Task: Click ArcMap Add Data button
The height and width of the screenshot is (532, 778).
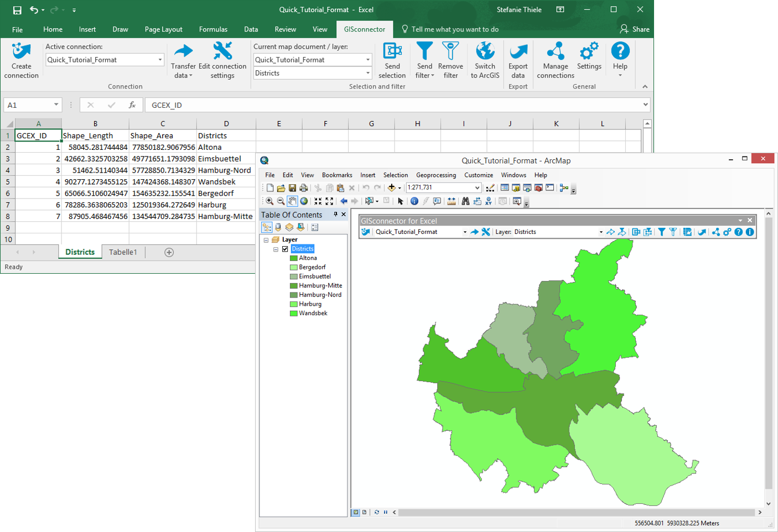Action: (x=392, y=188)
